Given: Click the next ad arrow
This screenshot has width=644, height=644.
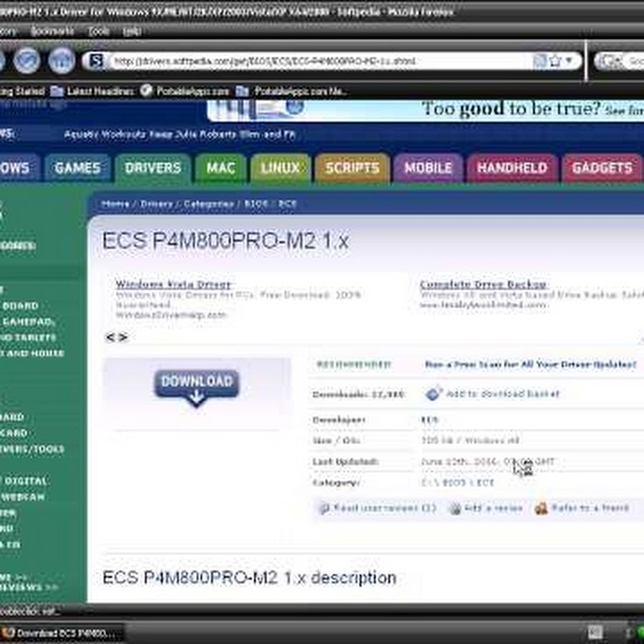Looking at the screenshot, I should (x=123, y=337).
